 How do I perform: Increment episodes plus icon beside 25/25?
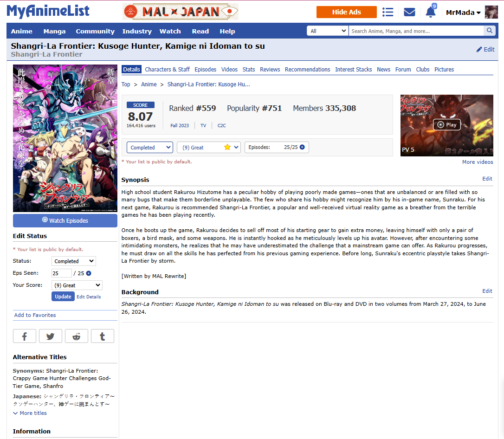coord(302,147)
